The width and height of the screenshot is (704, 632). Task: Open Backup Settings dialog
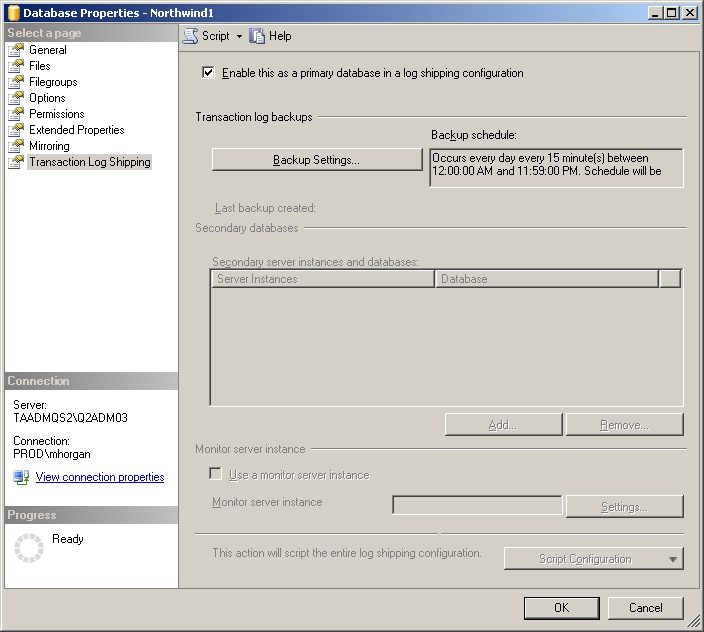[317, 160]
